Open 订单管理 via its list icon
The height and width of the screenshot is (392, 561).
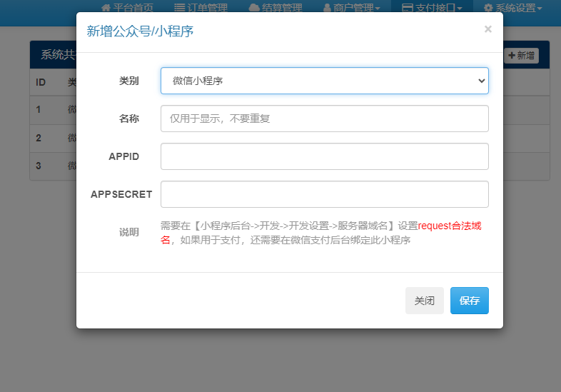pos(179,8)
